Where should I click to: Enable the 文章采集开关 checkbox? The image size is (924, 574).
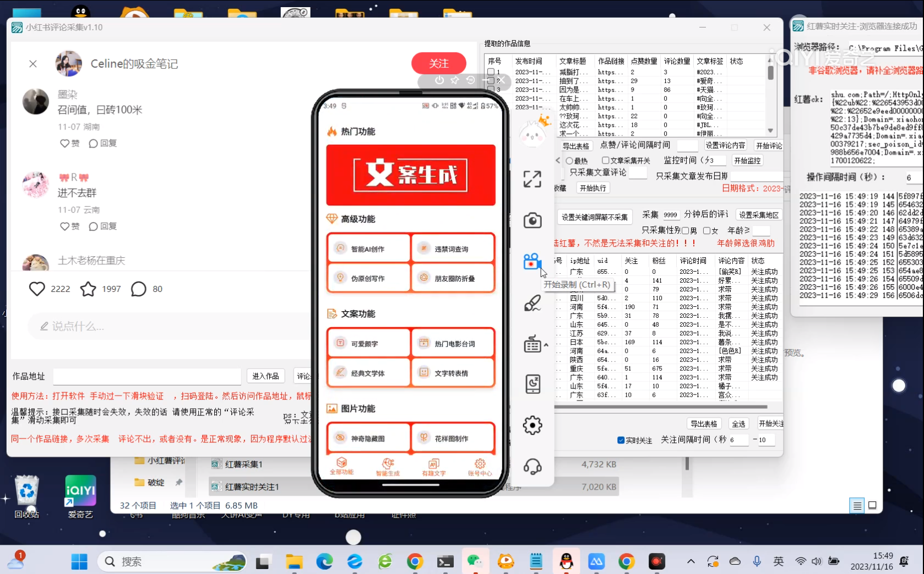click(x=605, y=160)
